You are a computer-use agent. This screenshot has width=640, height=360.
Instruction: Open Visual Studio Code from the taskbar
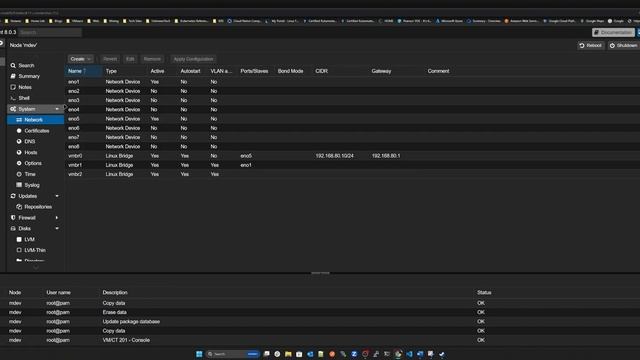point(409,354)
